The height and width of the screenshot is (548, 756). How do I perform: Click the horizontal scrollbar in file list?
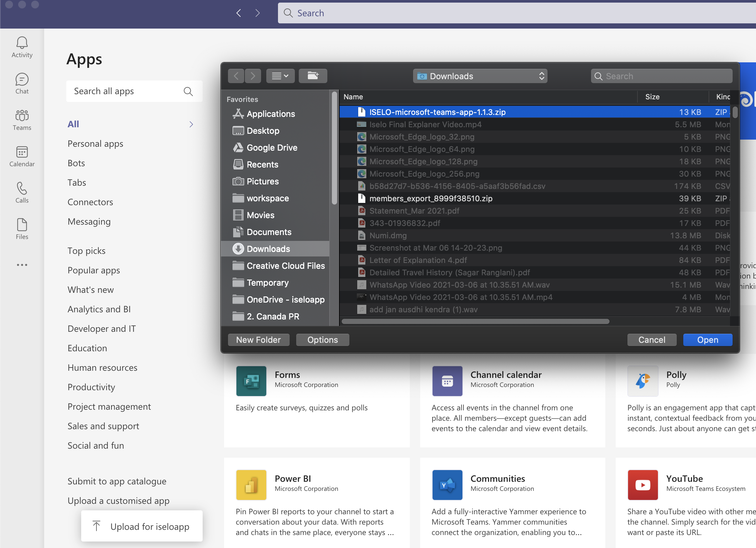click(x=475, y=321)
